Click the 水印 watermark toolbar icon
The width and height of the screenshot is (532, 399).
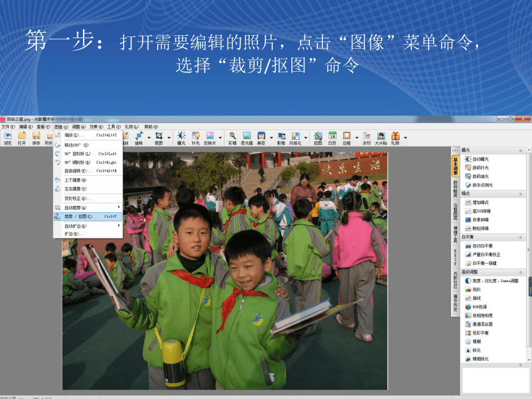click(x=367, y=138)
